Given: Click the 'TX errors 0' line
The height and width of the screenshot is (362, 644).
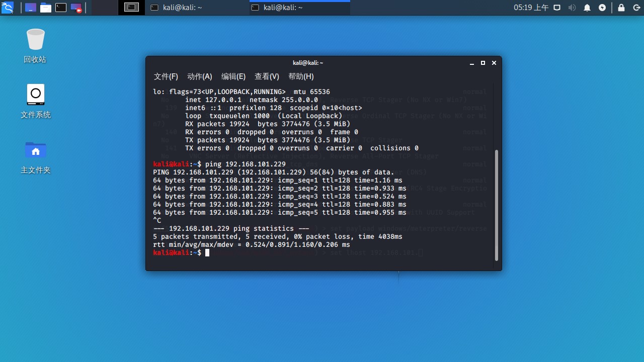Looking at the screenshot, I should pos(302,148).
